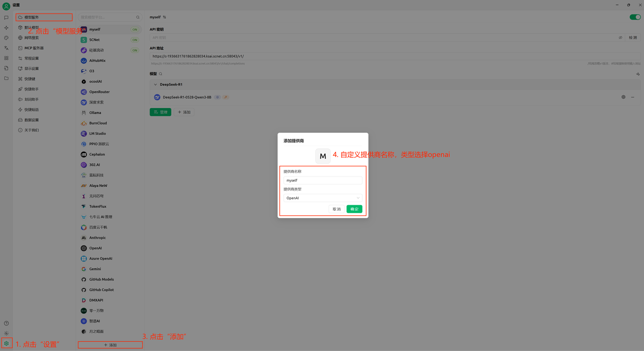The width and height of the screenshot is (644, 351).
Task: Click the green settings gear icon
Action: click(6, 344)
